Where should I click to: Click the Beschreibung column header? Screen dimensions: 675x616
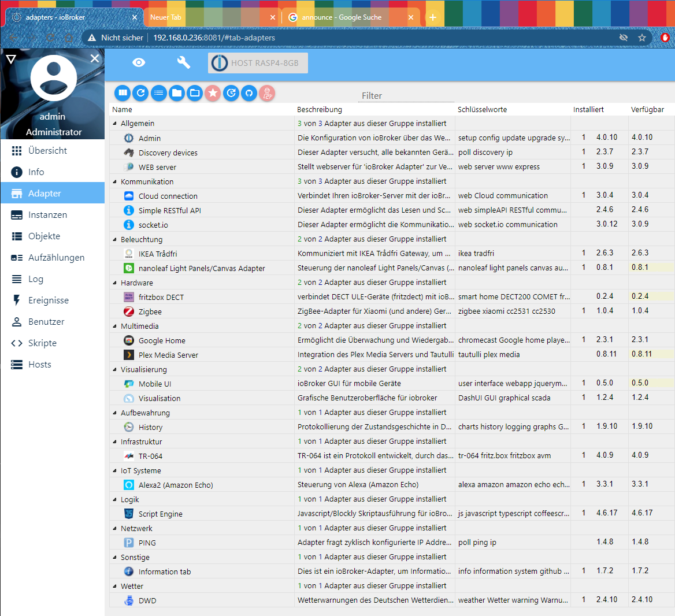tap(320, 110)
